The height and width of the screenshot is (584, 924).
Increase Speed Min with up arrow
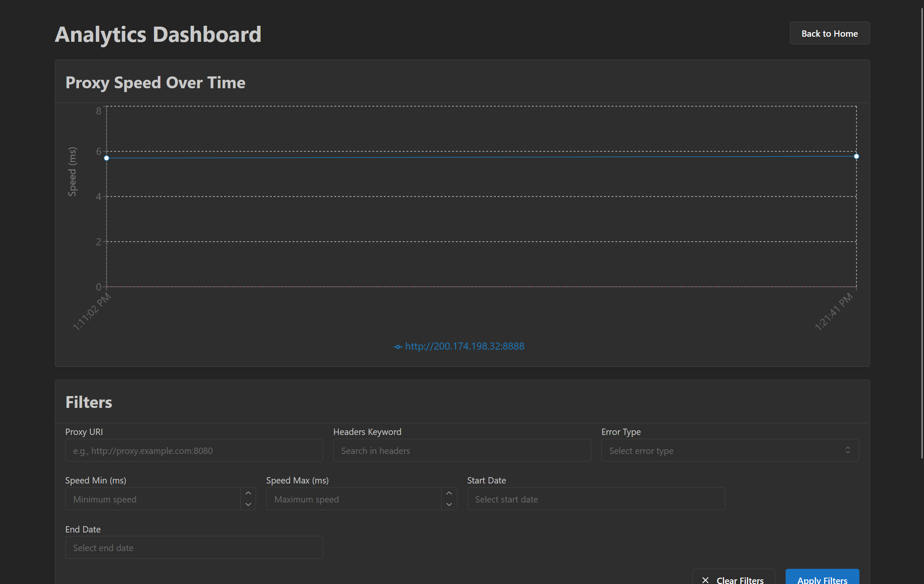248,494
